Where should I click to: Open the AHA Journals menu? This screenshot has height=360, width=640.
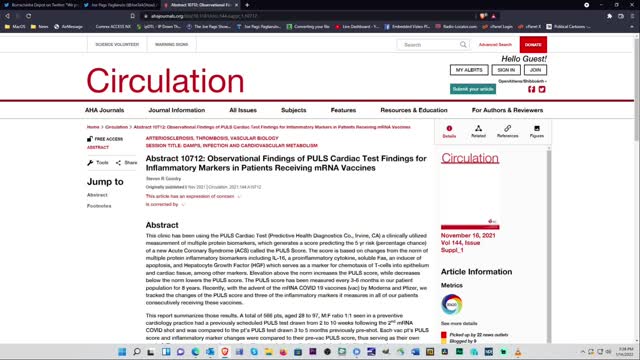pos(104,110)
